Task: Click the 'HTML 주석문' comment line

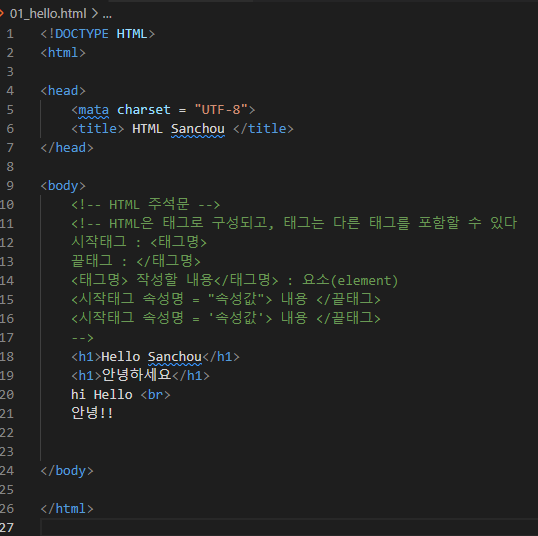Action: pos(145,205)
